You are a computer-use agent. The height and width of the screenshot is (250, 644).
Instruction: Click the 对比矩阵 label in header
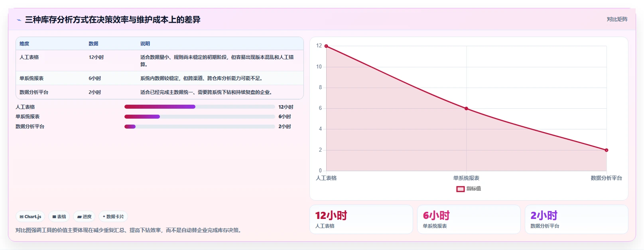617,19
